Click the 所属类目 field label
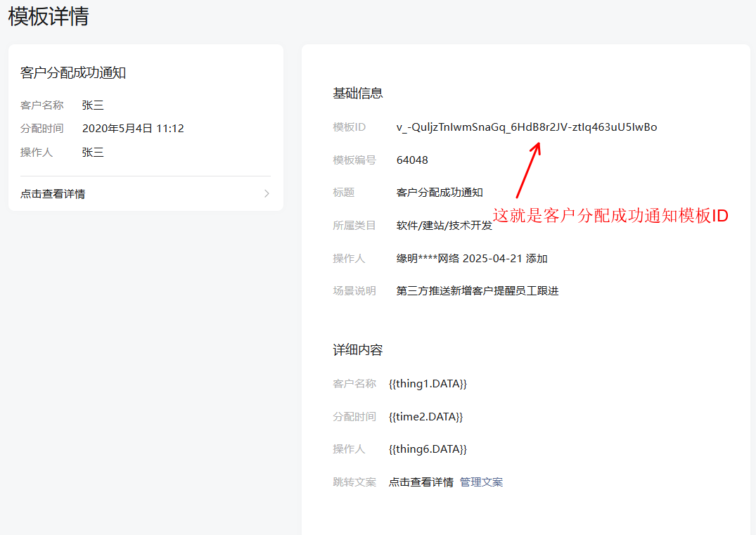Viewport: 756px width, 535px height. [x=354, y=226]
